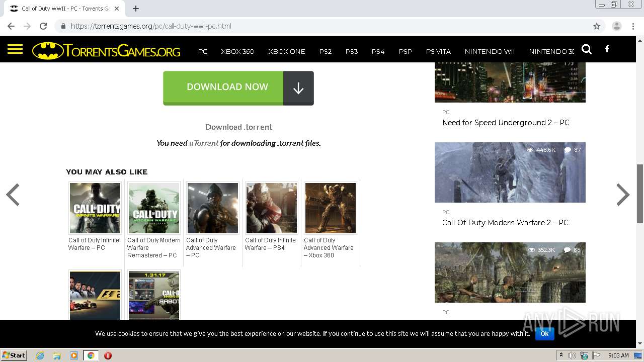Open Need for Speed sidebar city image
Screen dimensions: 644x362
(x=510, y=82)
